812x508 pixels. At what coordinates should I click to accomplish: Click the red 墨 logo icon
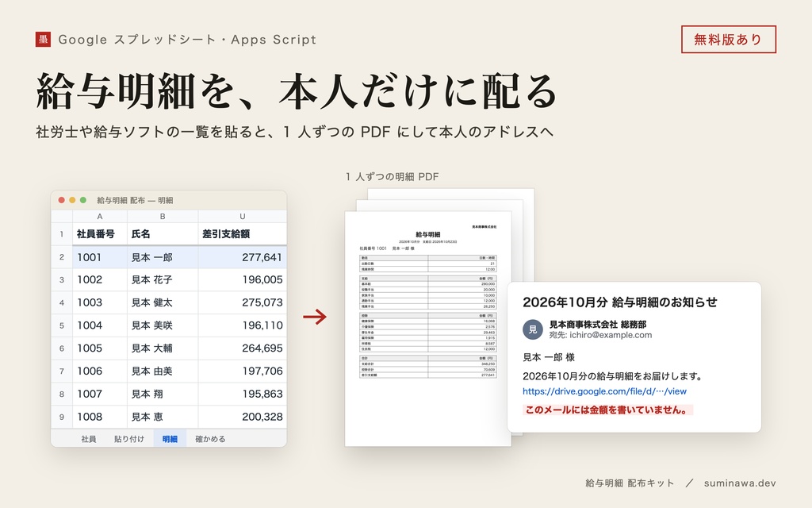[43, 40]
